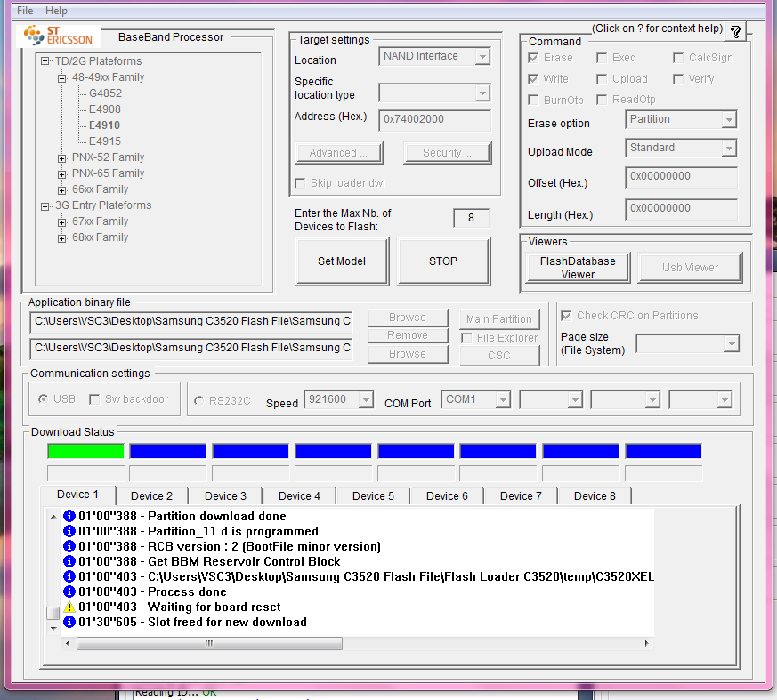Open the Page size dropdown

pyautogui.click(x=732, y=343)
